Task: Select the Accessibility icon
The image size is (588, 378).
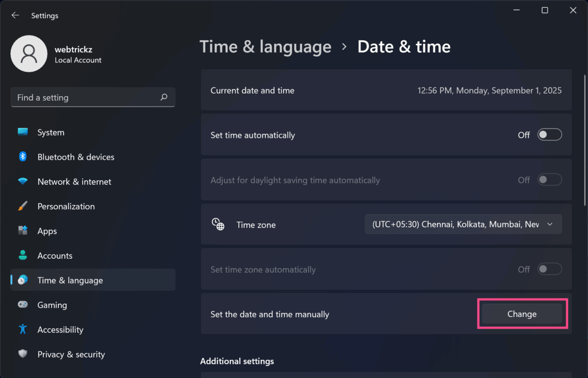Action: point(23,329)
